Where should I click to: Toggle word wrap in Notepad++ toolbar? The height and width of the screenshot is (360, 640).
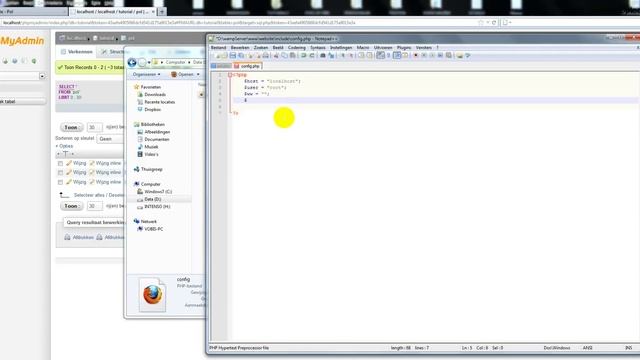pyautogui.click(x=380, y=55)
